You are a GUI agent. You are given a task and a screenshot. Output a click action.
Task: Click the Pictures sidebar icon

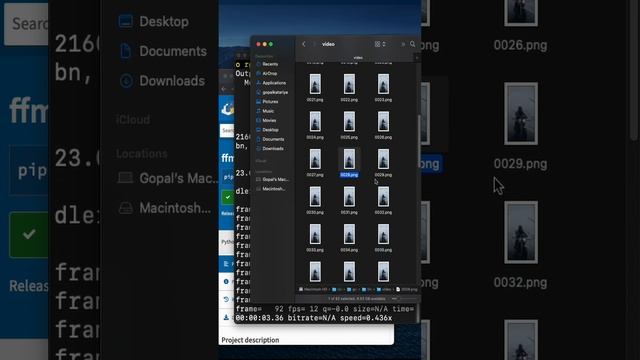pyautogui.click(x=258, y=102)
